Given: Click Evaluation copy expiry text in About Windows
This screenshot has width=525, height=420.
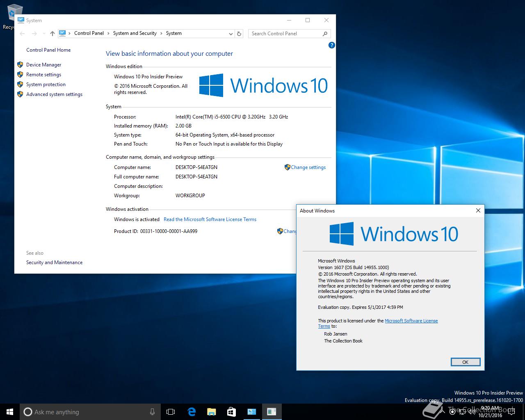Looking at the screenshot, I should (x=361, y=307).
